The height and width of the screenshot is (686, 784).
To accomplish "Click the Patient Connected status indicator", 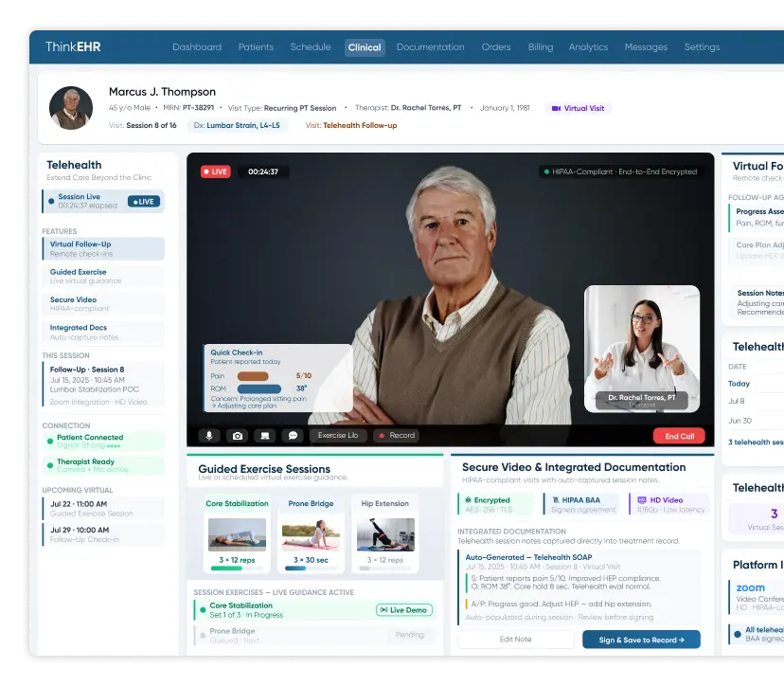I will [103, 442].
